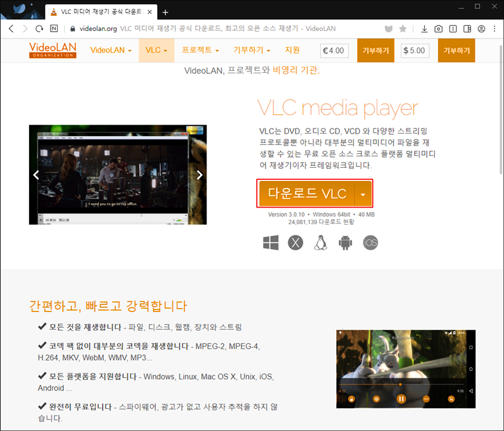
Task: Close the VLC browser tab
Action: [x=150, y=12]
